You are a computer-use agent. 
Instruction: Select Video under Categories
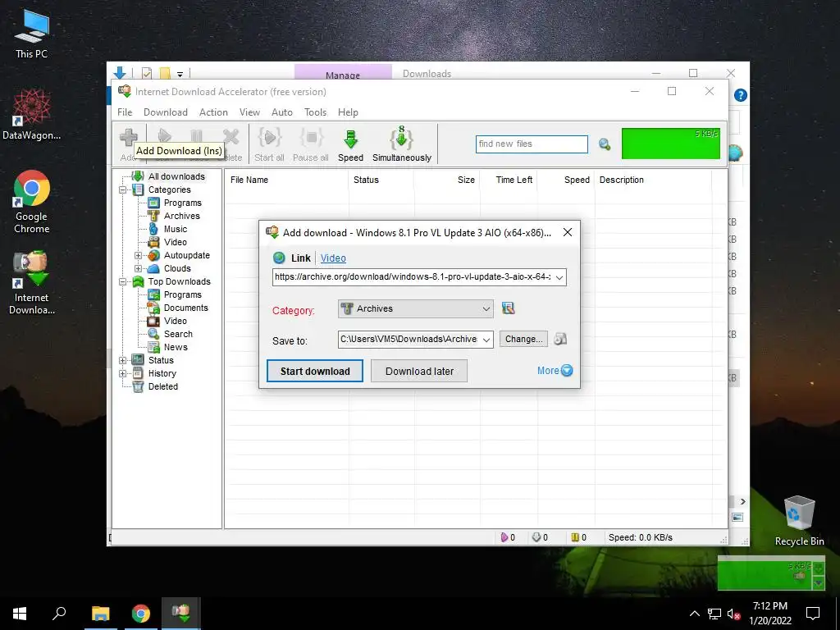click(176, 242)
